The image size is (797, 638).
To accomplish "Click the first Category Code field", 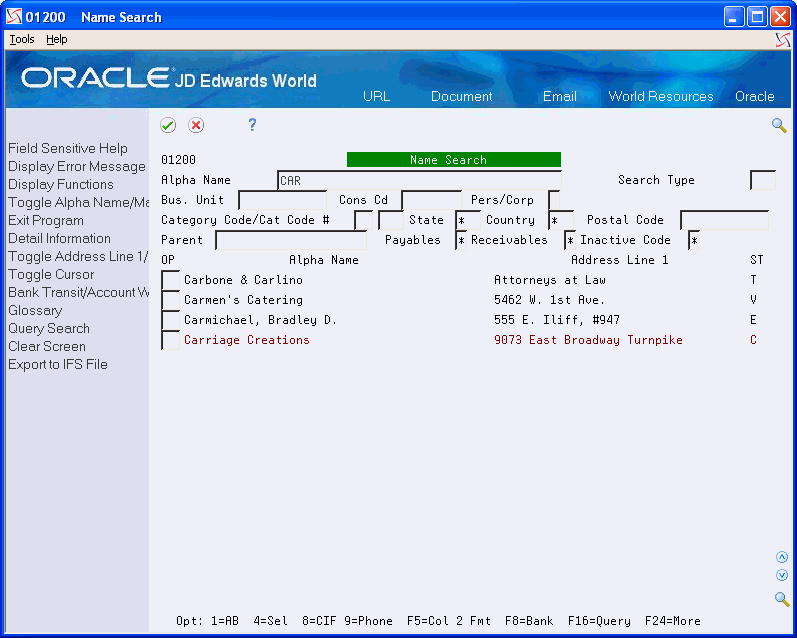I will click(x=363, y=220).
